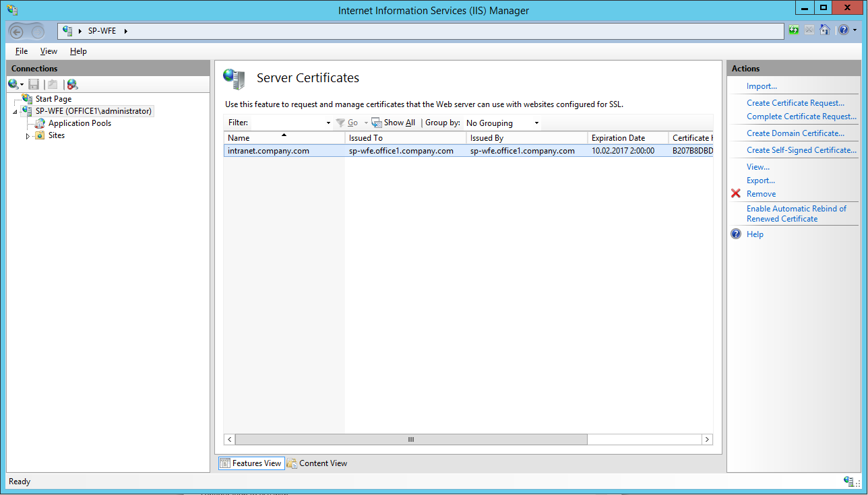The width and height of the screenshot is (868, 495).
Task: Click Create Domain Certificate... link
Action: point(795,133)
